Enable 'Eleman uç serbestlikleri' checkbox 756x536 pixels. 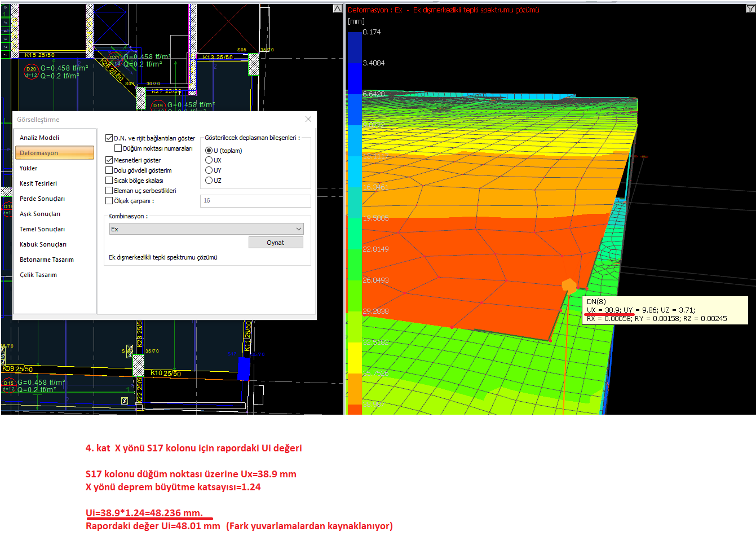pyautogui.click(x=109, y=191)
